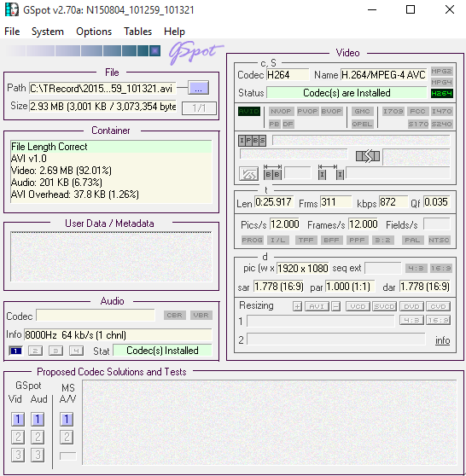The image size is (466, 476).
Task: Click the I470 indicator
Action: [442, 112]
